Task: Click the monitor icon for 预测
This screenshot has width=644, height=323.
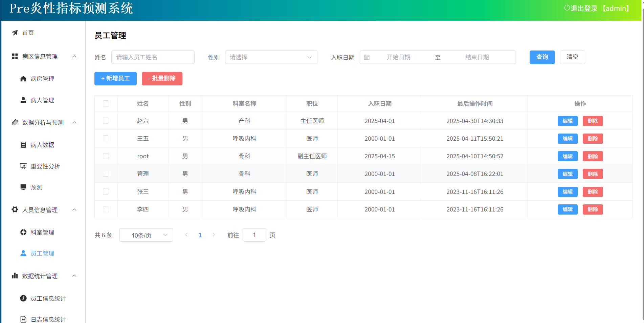Action: coord(23,187)
